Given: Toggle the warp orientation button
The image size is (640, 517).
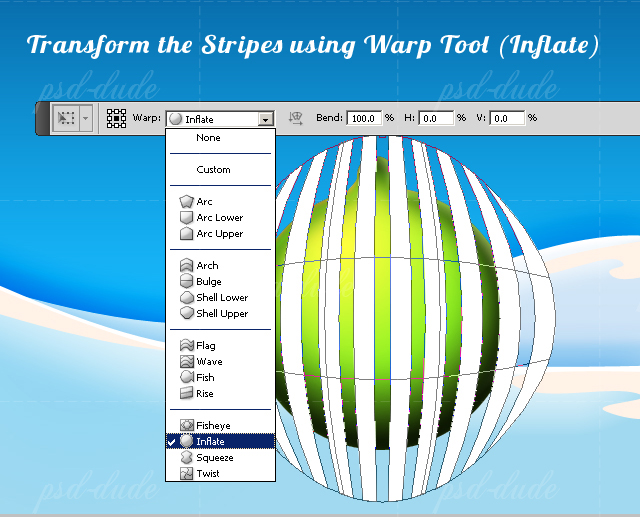Looking at the screenshot, I should click(x=296, y=118).
